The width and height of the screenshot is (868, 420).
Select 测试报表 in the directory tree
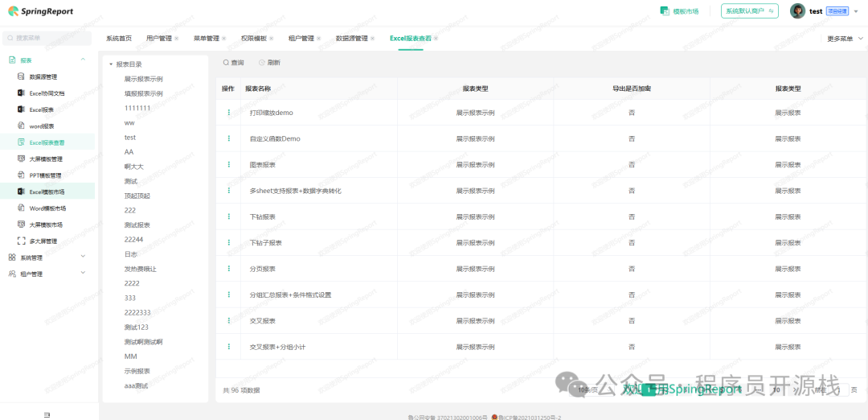137,225
